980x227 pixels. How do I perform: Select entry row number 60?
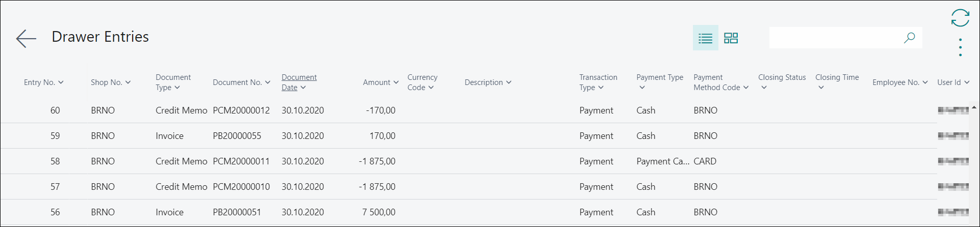[x=469, y=110]
